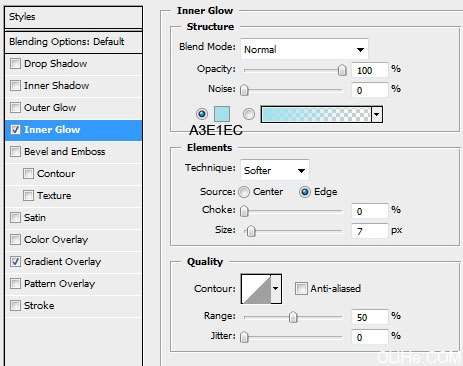
Task: Choose Center as the glow source
Action: pos(244,192)
